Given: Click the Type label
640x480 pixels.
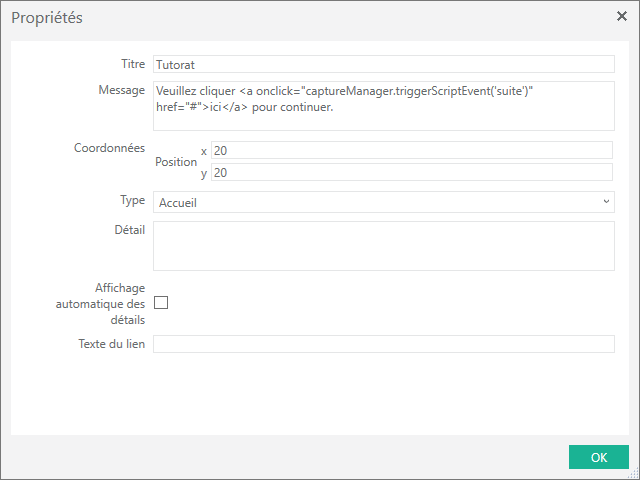Looking at the screenshot, I should click(132, 200).
